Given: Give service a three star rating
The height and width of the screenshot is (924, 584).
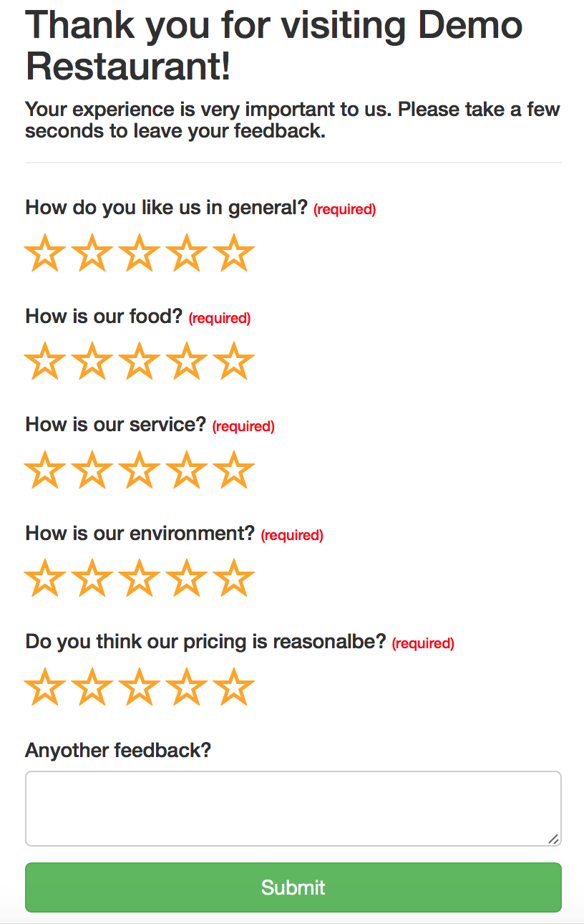Looking at the screenshot, I should coord(140,471).
